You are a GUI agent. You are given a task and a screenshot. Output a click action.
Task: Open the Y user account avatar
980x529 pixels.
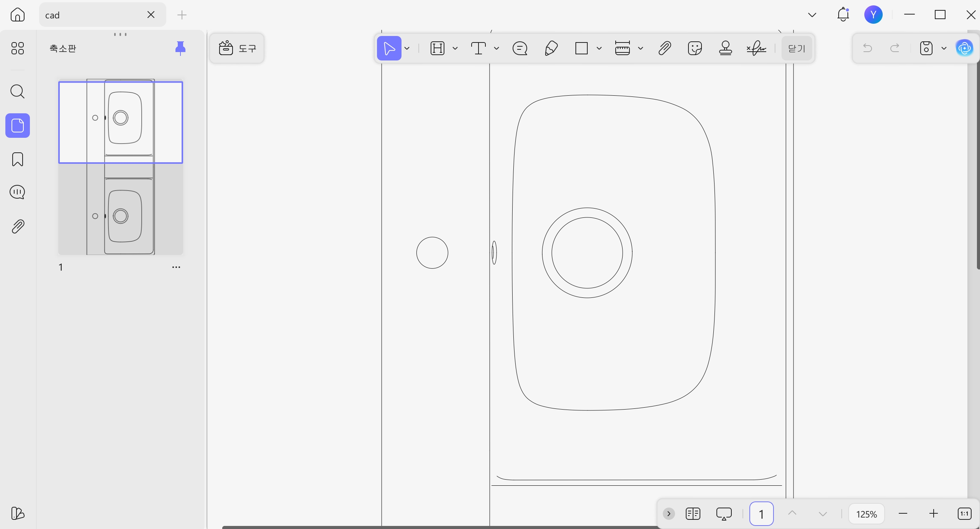click(873, 15)
